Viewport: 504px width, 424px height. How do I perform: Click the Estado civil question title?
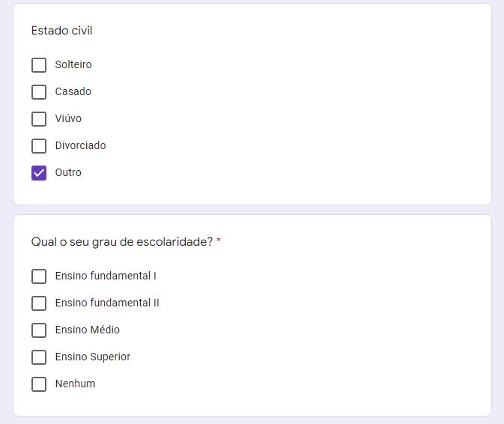coord(62,31)
